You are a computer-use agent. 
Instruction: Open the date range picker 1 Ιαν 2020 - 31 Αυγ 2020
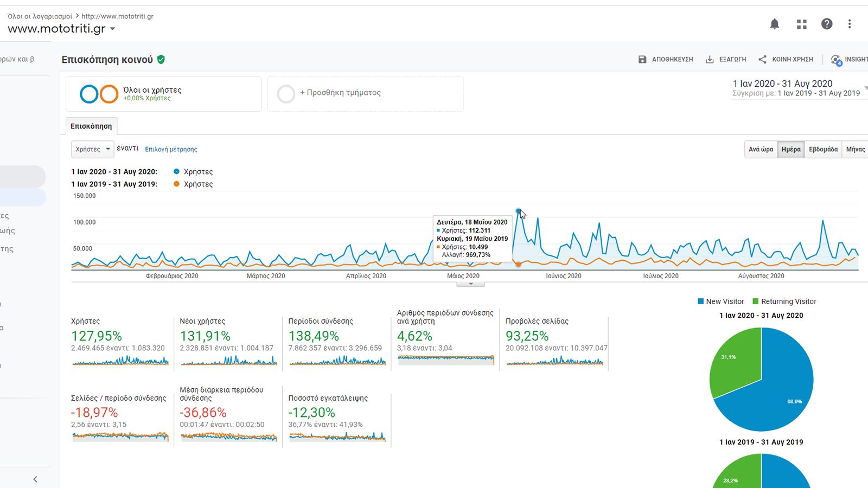[x=782, y=84]
